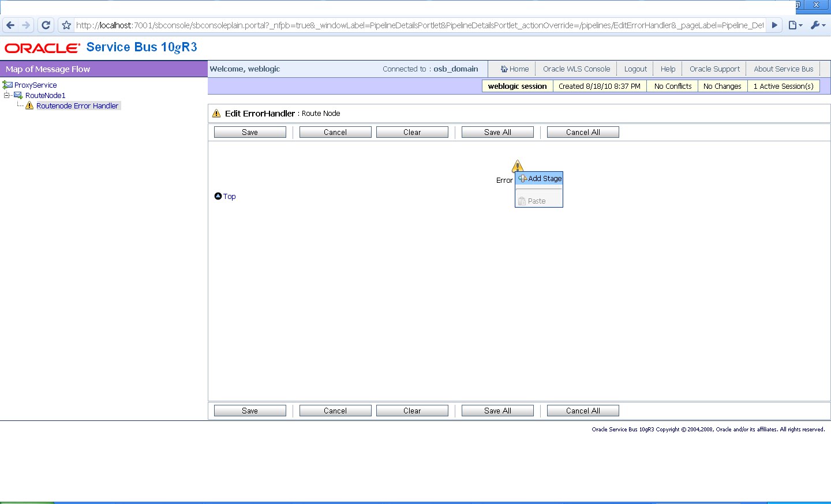Reload the page with the refresh icon

tap(46, 25)
